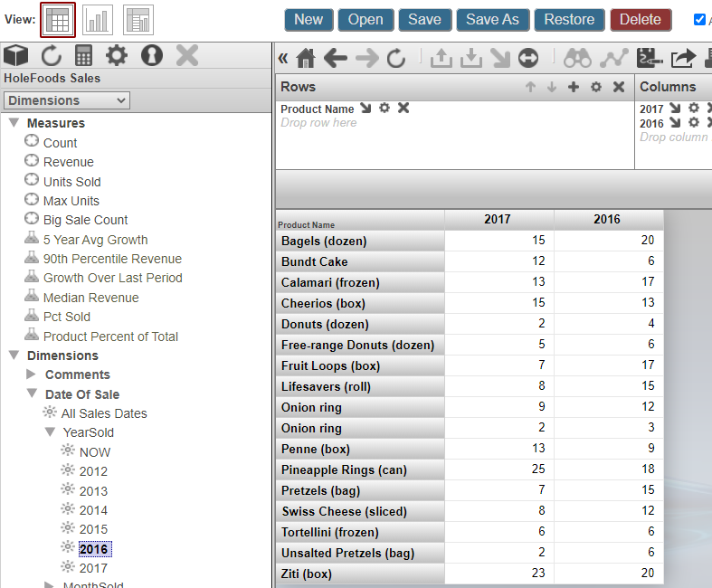This screenshot has height=588, width=712.
Task: Collapse the Date Of Sale dimension
Action: tap(32, 394)
